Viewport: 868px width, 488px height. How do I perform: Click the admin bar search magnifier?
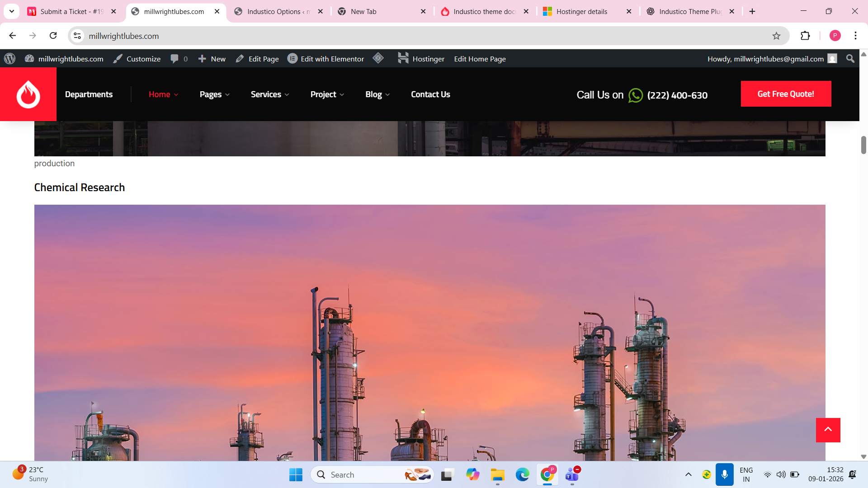click(x=850, y=59)
